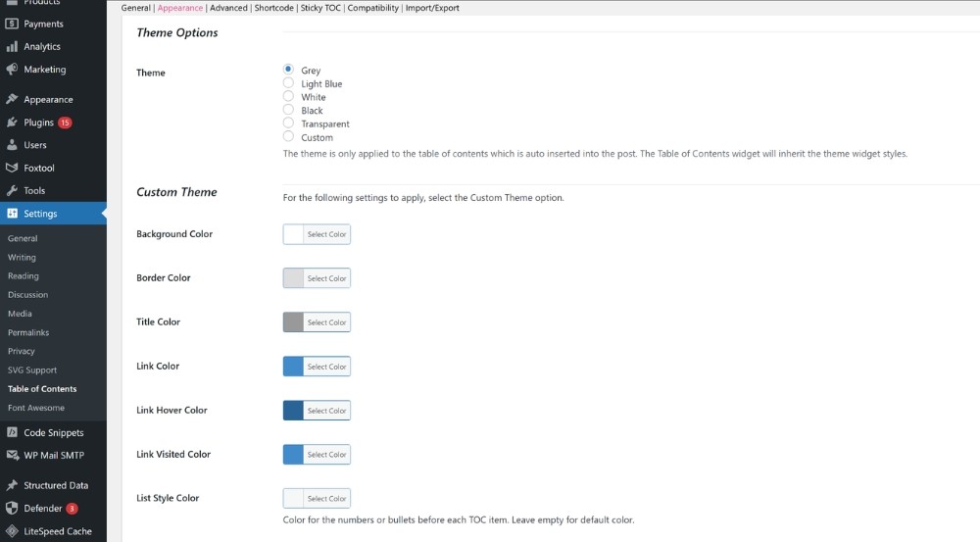Choose the Black theme radio button
980x542 pixels.
[288, 110]
